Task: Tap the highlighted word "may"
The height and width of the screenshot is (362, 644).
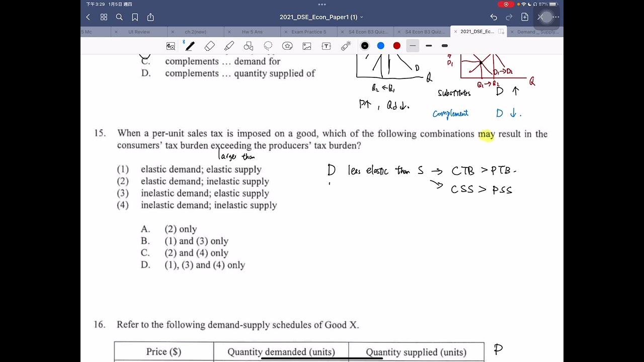Action: 487,134
